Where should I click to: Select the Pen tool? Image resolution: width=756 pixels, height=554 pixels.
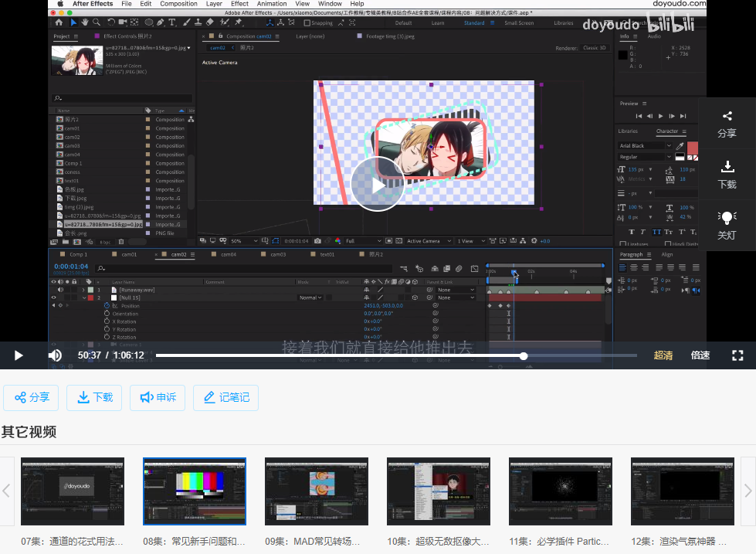click(161, 22)
